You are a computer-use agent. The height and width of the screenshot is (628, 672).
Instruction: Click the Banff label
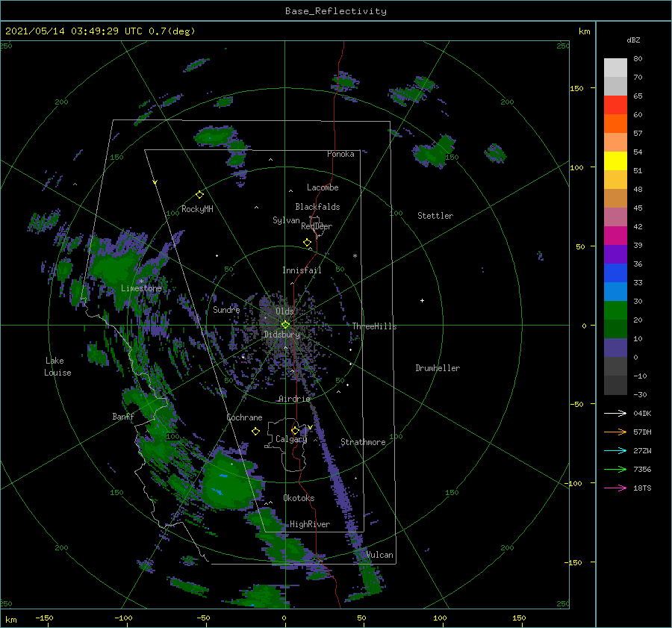pos(123,417)
